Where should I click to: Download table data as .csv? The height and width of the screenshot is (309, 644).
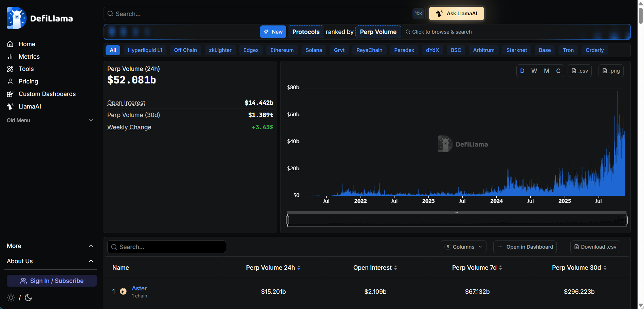tap(595, 247)
